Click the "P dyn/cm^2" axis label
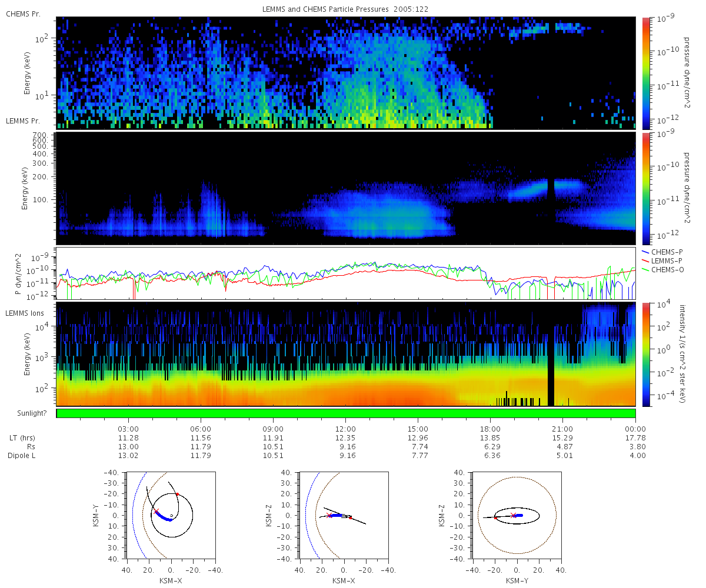This screenshot has width=706, height=588. pos(18,273)
